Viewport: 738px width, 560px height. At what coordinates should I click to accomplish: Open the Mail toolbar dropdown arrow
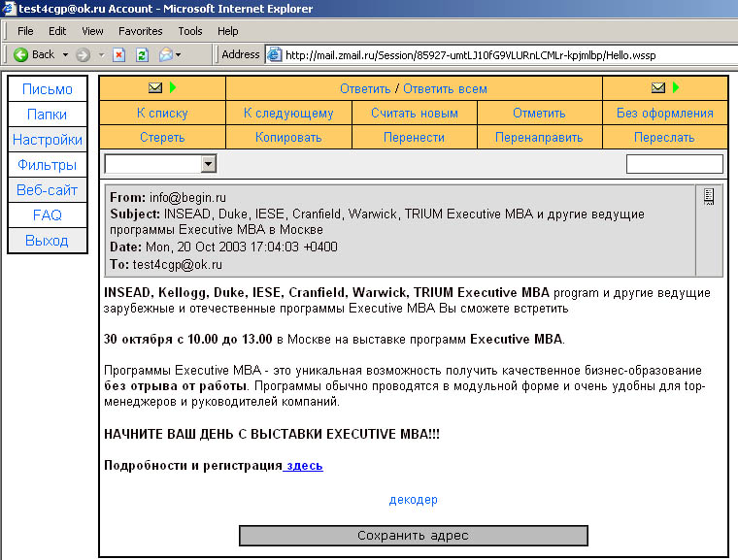[x=179, y=55]
